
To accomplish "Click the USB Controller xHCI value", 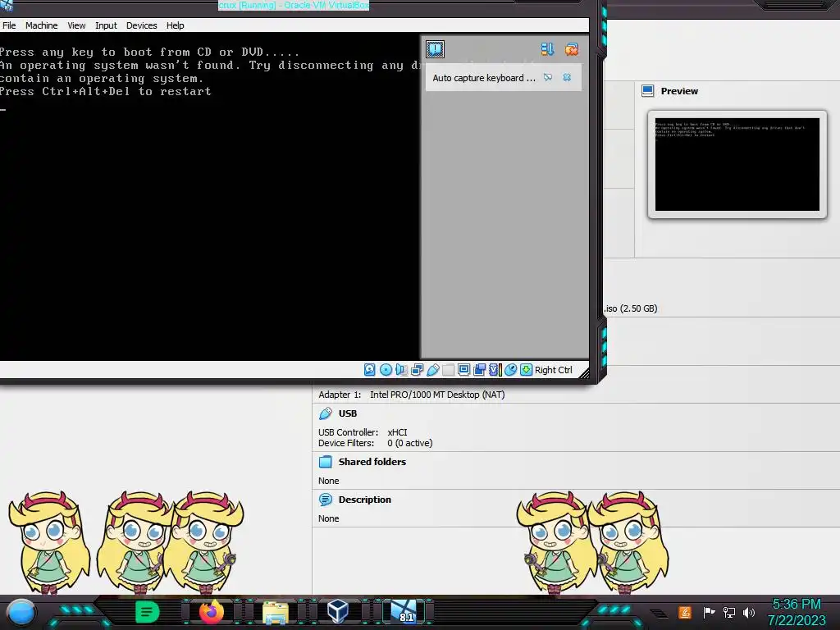I will tap(397, 432).
